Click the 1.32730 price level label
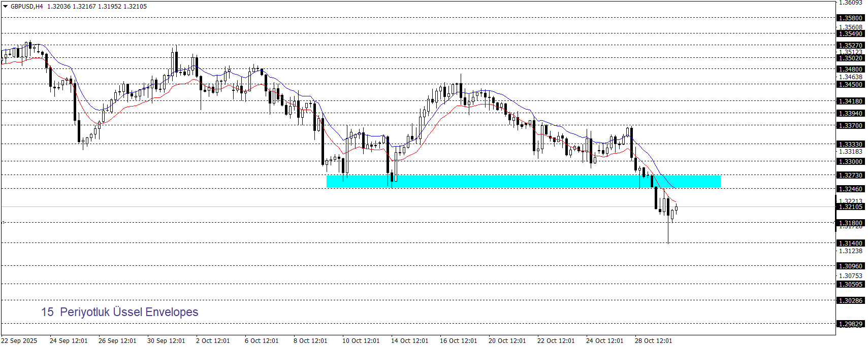Image resolution: width=868 pixels, height=347 pixels. click(850, 176)
